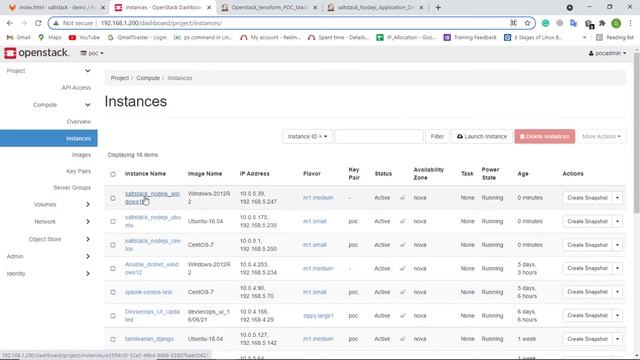Open the browser extensions puzzle icon
Image resolution: width=640 pixels, height=360 pixels.
pos(602,23)
